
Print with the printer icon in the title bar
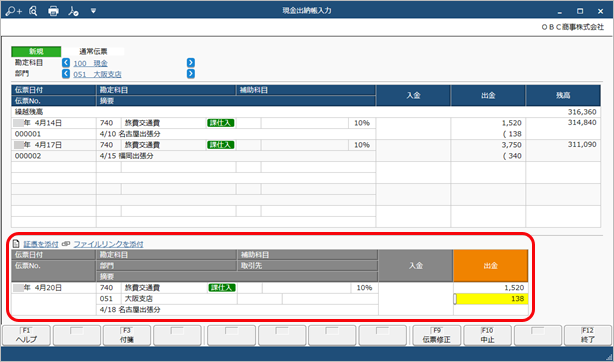[53, 11]
